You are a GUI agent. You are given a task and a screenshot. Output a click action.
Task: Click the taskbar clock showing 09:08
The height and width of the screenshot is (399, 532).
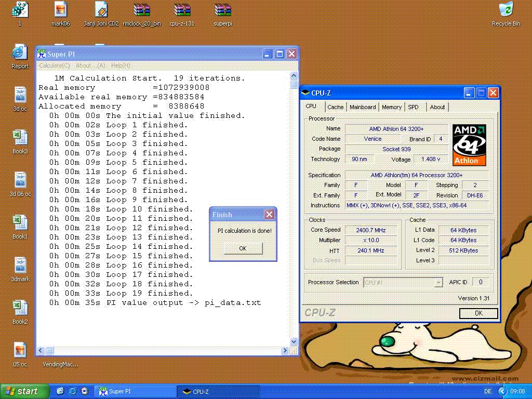[517, 391]
